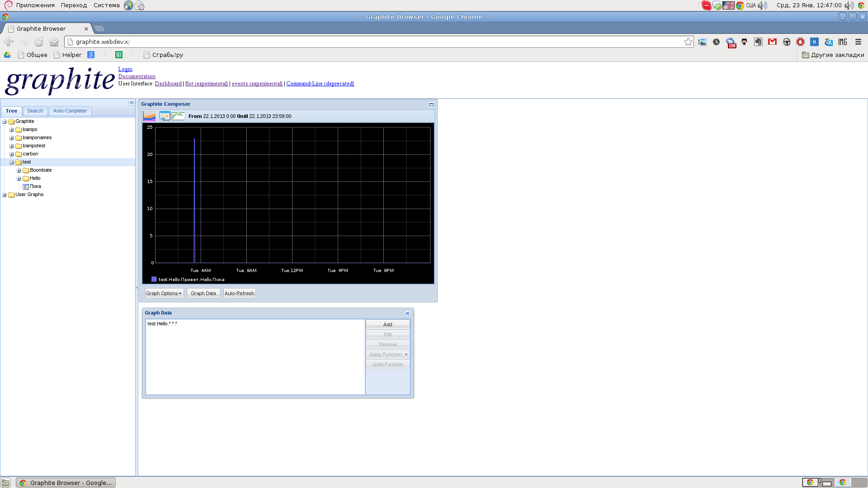Expand the bampo folder node
Viewport: 868px width, 488px height.
(x=12, y=130)
